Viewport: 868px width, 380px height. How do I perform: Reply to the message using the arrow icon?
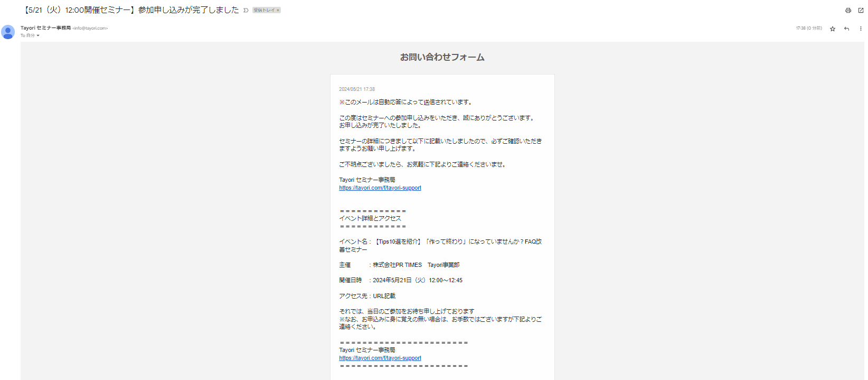point(847,29)
